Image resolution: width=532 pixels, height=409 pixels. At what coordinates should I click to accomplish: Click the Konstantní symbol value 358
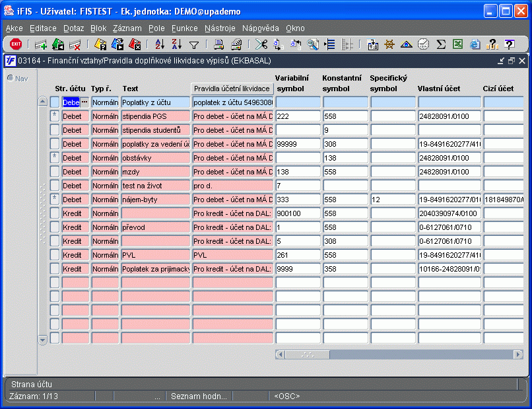point(345,269)
